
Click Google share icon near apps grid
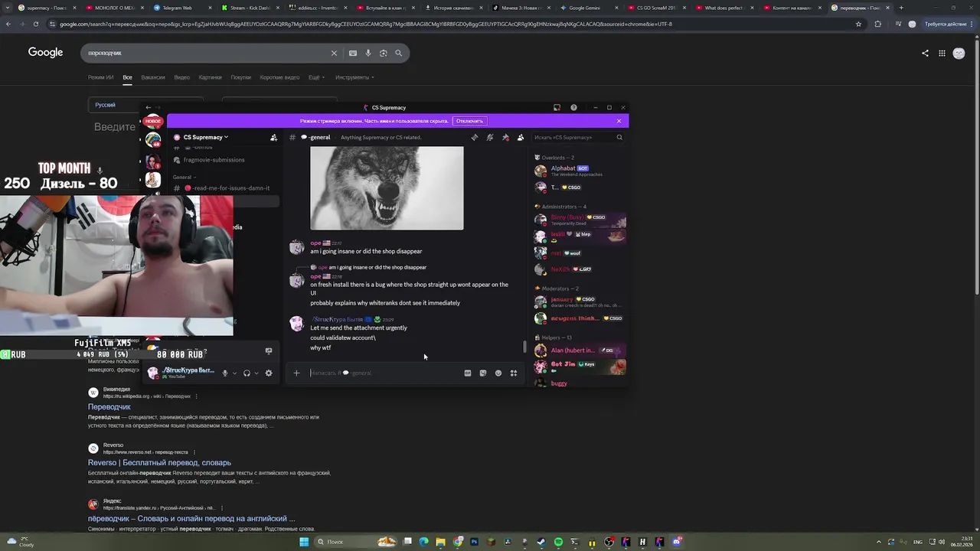[925, 53]
